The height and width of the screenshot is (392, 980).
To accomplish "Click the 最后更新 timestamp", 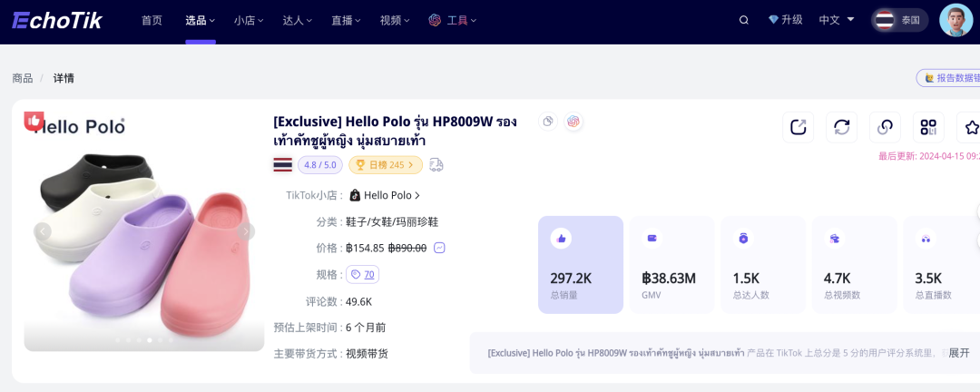I will pyautogui.click(x=929, y=156).
